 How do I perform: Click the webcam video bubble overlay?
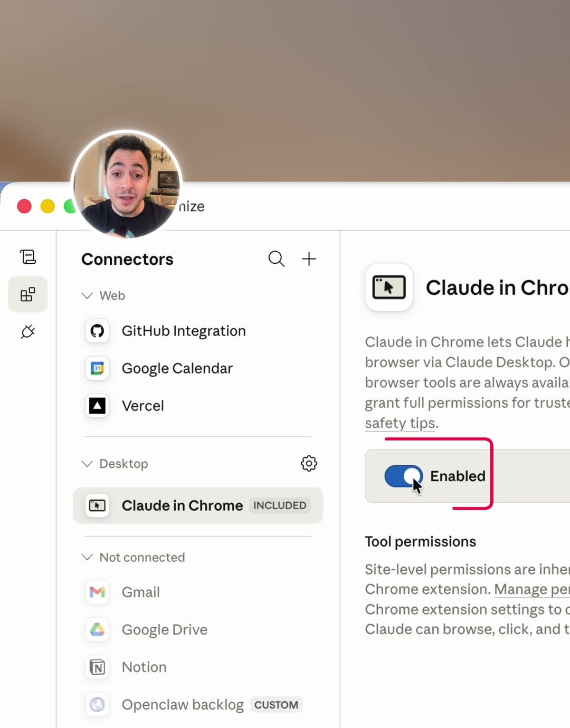[x=127, y=185]
